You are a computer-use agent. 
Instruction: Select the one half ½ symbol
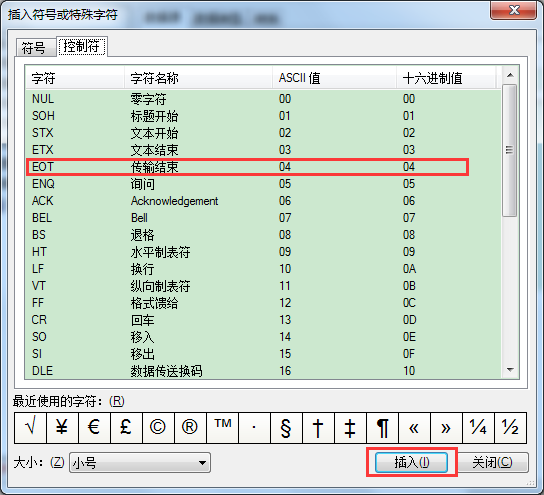coord(510,428)
